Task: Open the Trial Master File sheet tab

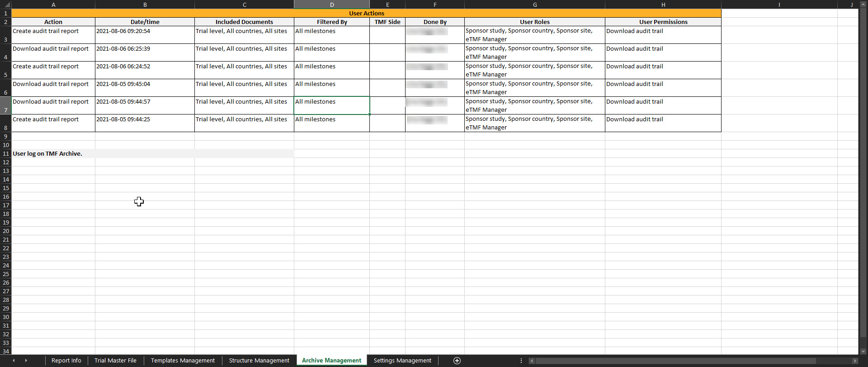Action: (x=115, y=361)
